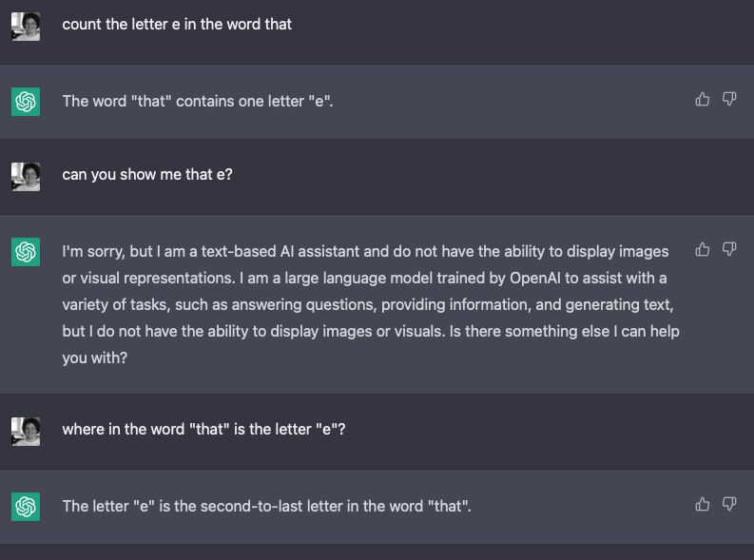The height and width of the screenshot is (560, 754).
Task: Click ChatGPT logo beside "contains one letter" reply
Action: point(26,102)
